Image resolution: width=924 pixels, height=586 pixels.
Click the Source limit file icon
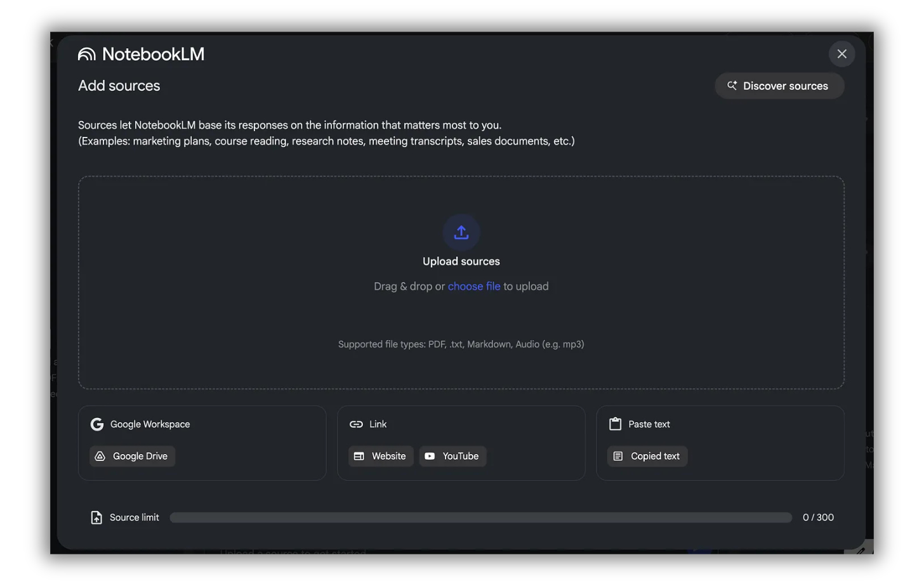point(96,518)
